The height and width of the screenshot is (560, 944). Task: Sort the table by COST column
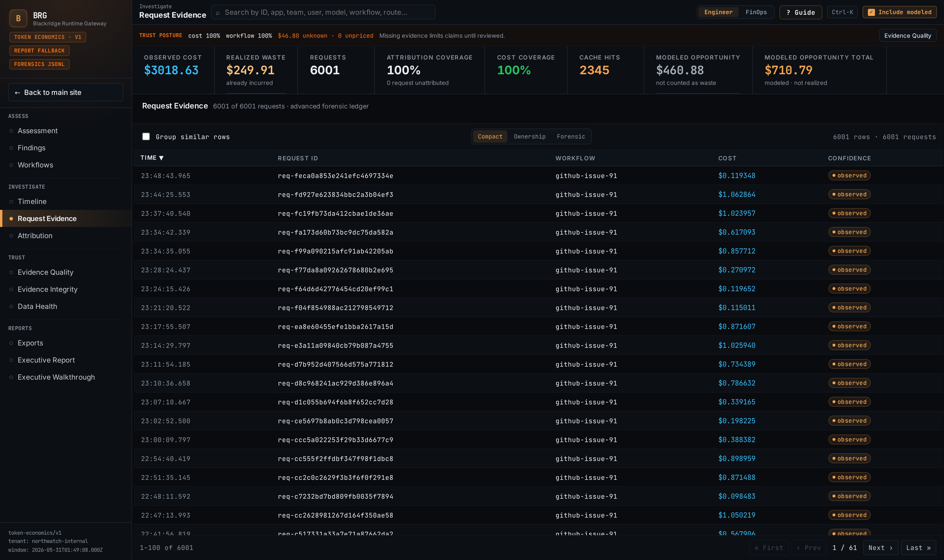727,158
